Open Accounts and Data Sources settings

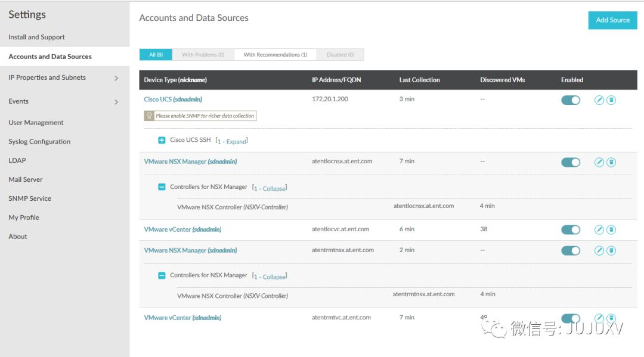click(50, 57)
